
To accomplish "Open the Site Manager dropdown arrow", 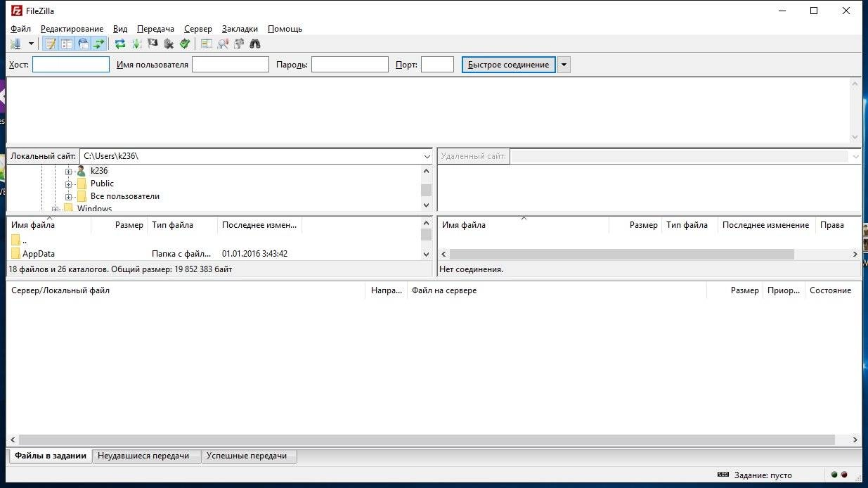I will pos(31,44).
